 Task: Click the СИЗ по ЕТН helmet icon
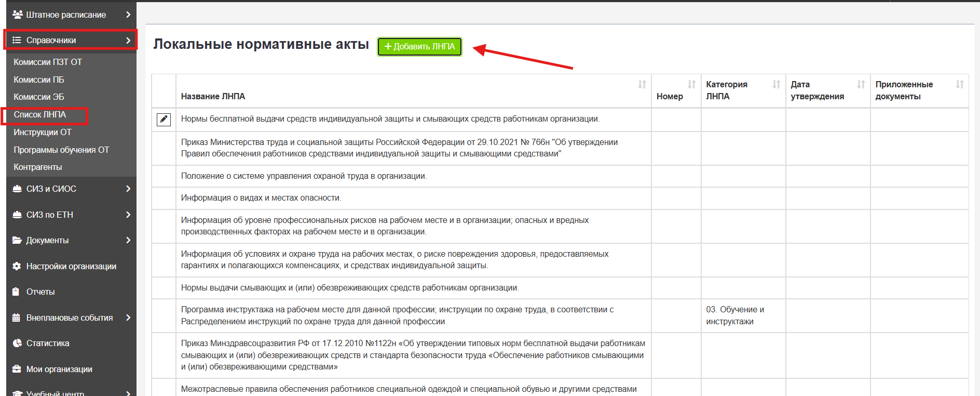(17, 215)
